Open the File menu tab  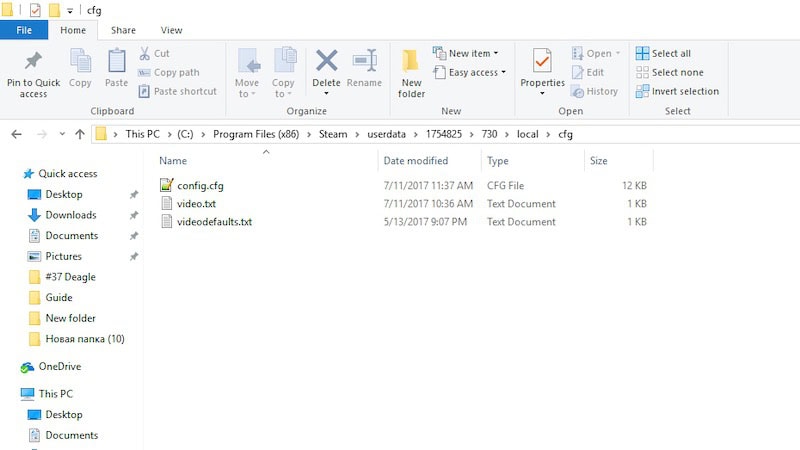[x=24, y=30]
